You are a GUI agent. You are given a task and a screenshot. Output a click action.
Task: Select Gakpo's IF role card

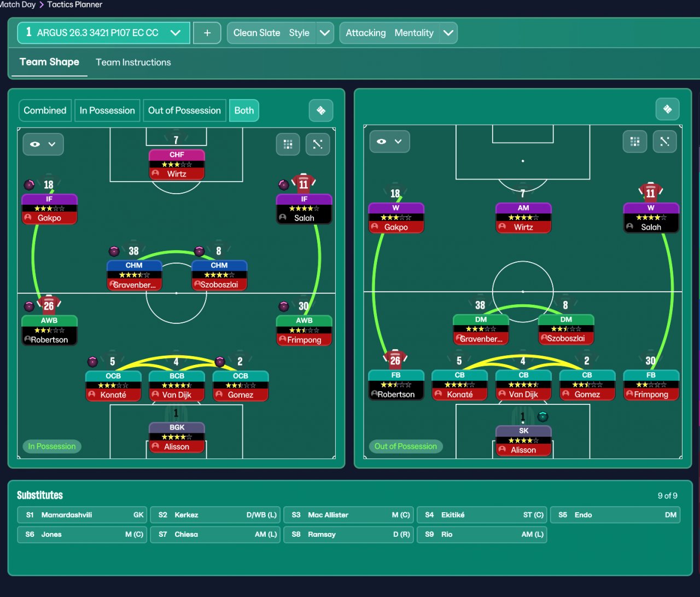49,208
